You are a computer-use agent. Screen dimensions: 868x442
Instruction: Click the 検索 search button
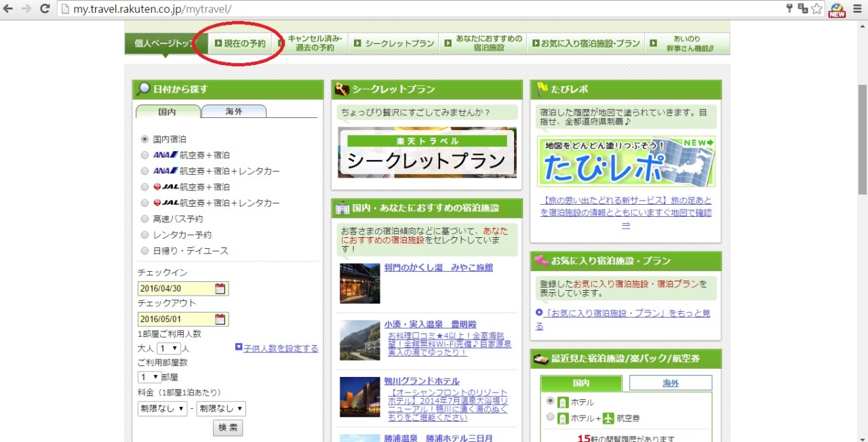[228, 428]
